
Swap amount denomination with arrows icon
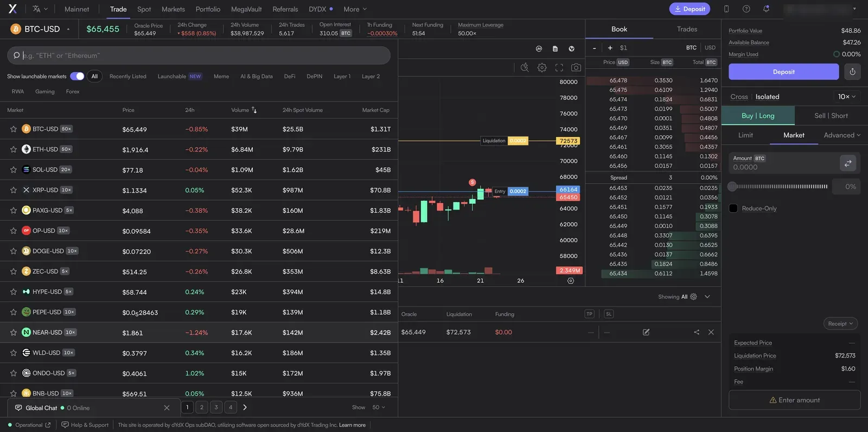pyautogui.click(x=848, y=163)
